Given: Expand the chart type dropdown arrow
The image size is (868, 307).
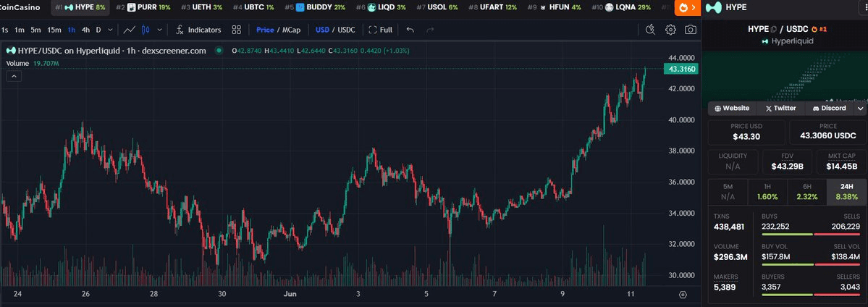Looking at the screenshot, I should point(160,30).
